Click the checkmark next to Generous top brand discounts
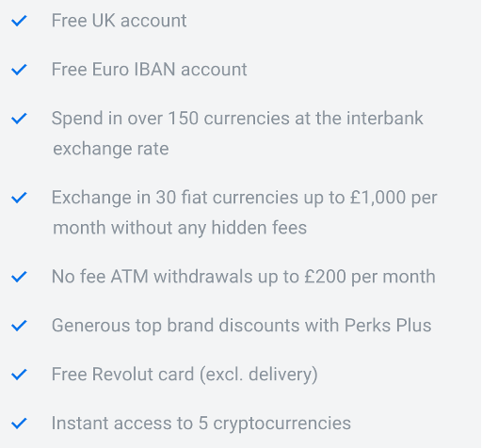 coord(19,326)
